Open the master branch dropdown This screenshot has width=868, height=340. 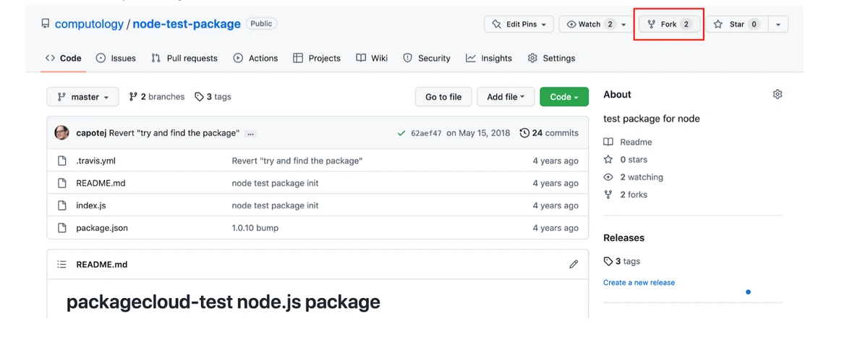coord(82,97)
